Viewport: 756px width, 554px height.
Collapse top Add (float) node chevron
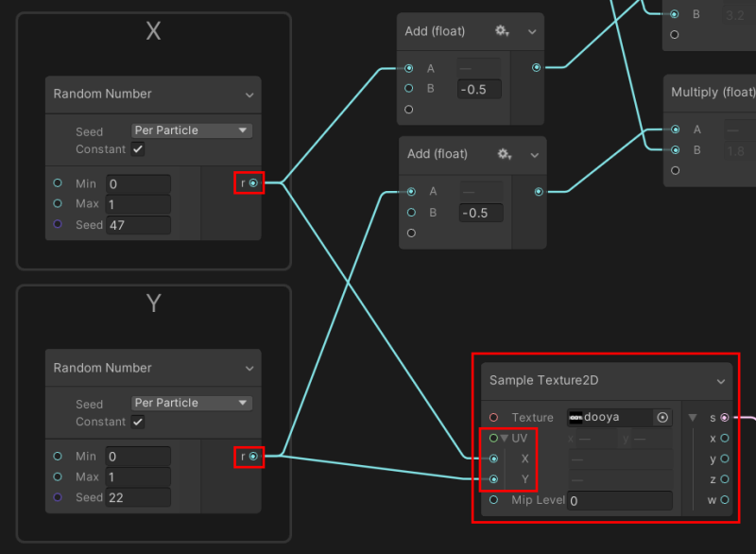click(x=532, y=32)
